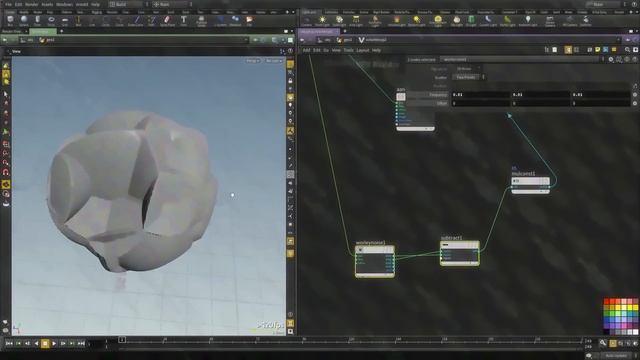The width and height of the screenshot is (640, 360).
Task: Jump to first frame in playbar
Action: [9, 344]
